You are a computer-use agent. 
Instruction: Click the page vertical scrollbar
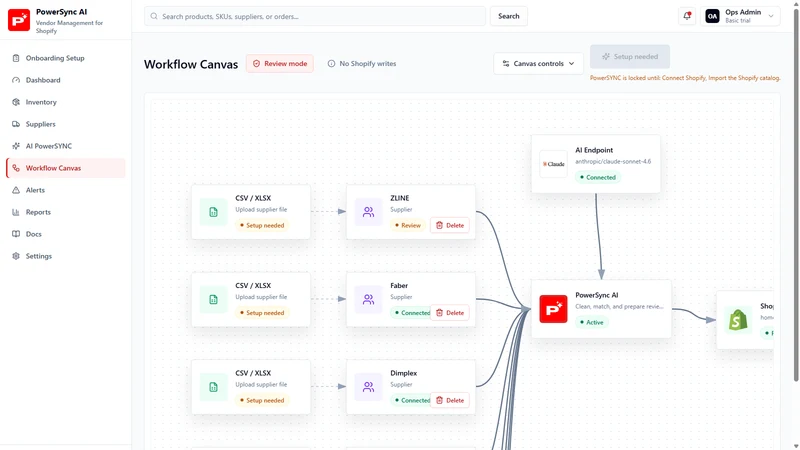(x=796, y=194)
